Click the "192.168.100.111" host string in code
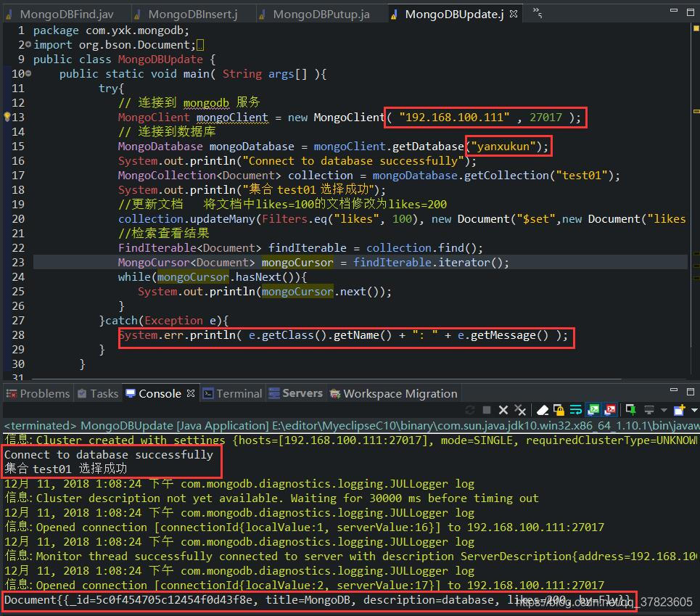 click(x=454, y=118)
